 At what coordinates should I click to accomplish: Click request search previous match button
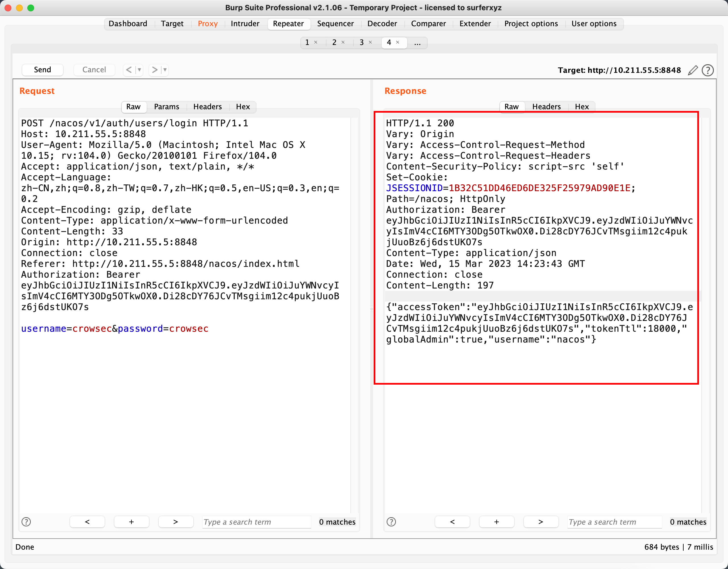pyautogui.click(x=87, y=522)
